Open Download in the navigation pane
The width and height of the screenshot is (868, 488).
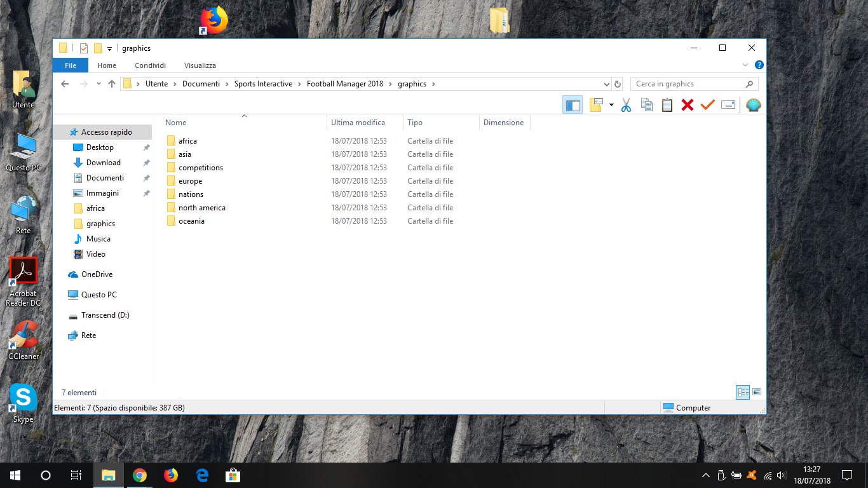tap(102, 163)
